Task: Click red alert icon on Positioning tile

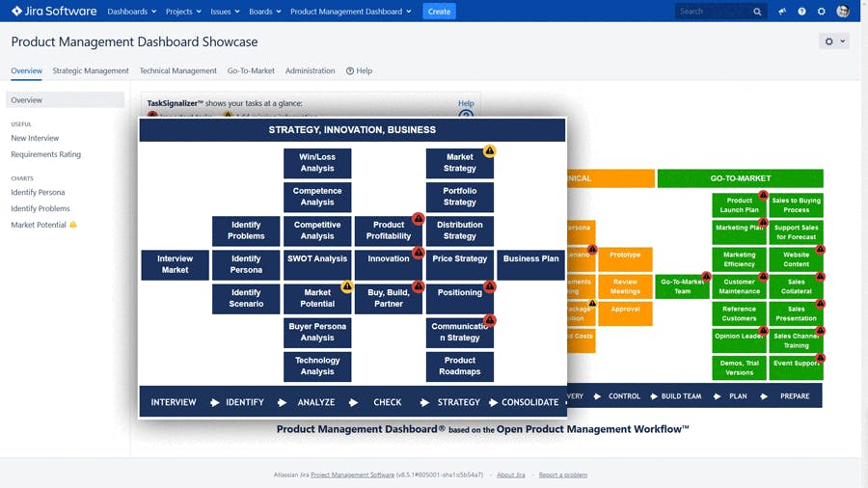Action: [489, 286]
